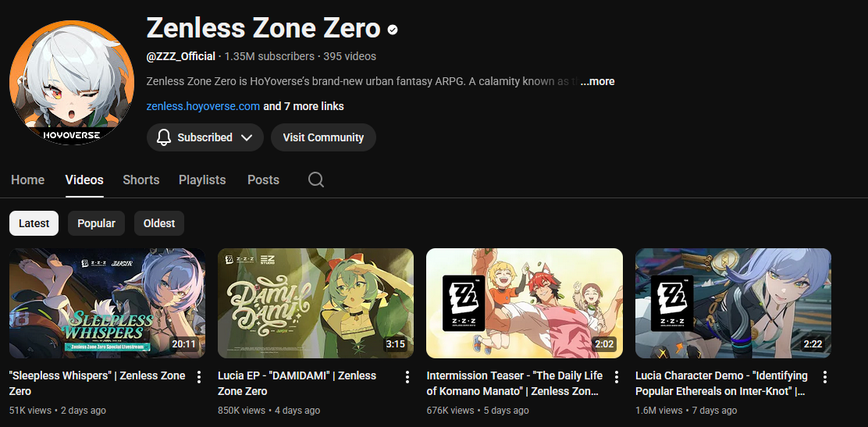Play the Intermission Teaser thumbnail

[525, 303]
